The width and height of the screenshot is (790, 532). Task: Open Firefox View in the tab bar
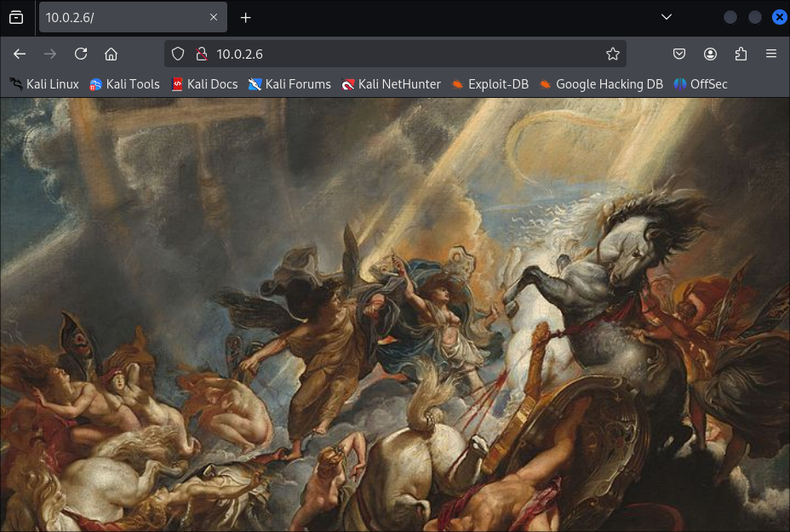point(15,17)
